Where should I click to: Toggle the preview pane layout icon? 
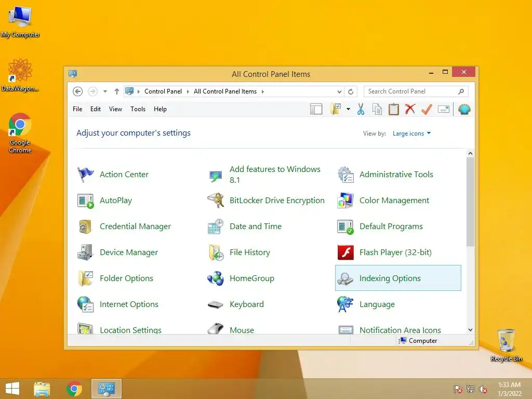[x=316, y=109]
